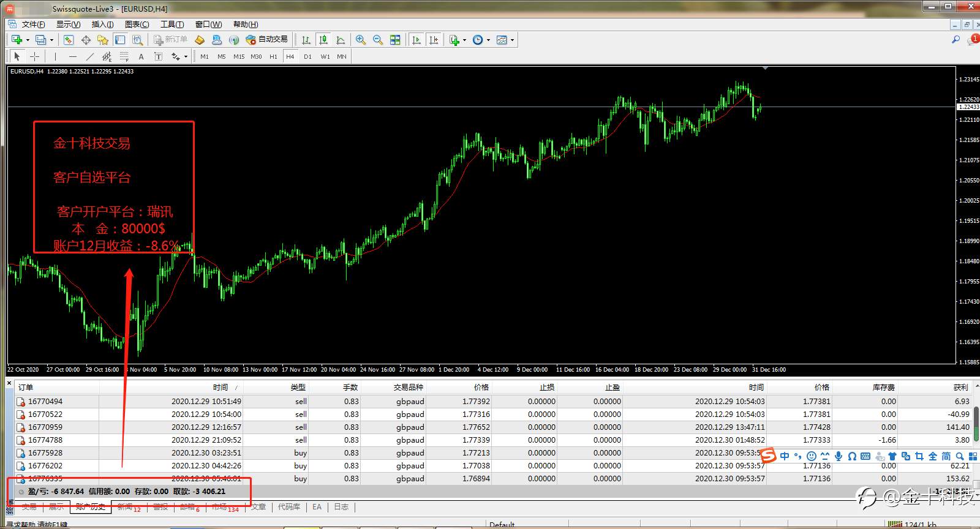The image size is (980, 529).
Task: Open MetaEditor with the yellow book icon
Action: [x=200, y=40]
